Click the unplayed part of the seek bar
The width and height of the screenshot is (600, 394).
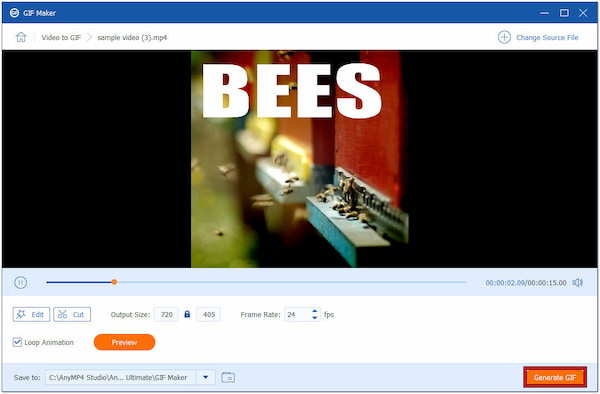[x=291, y=282]
